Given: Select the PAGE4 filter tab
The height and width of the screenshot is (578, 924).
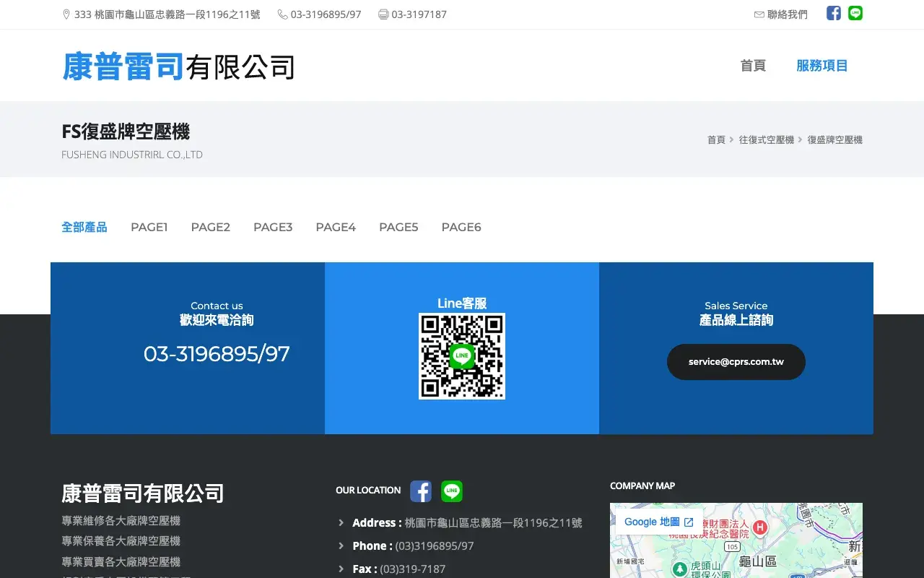Looking at the screenshot, I should (336, 227).
